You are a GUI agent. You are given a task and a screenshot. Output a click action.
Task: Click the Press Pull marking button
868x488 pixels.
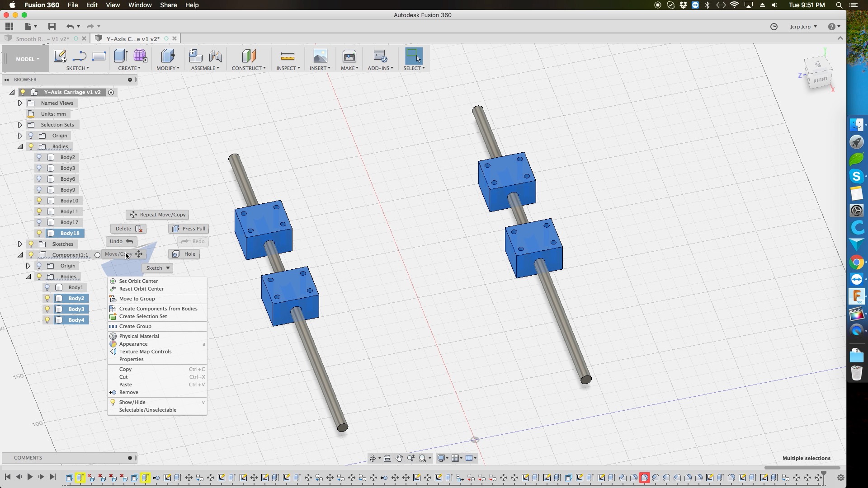189,229
